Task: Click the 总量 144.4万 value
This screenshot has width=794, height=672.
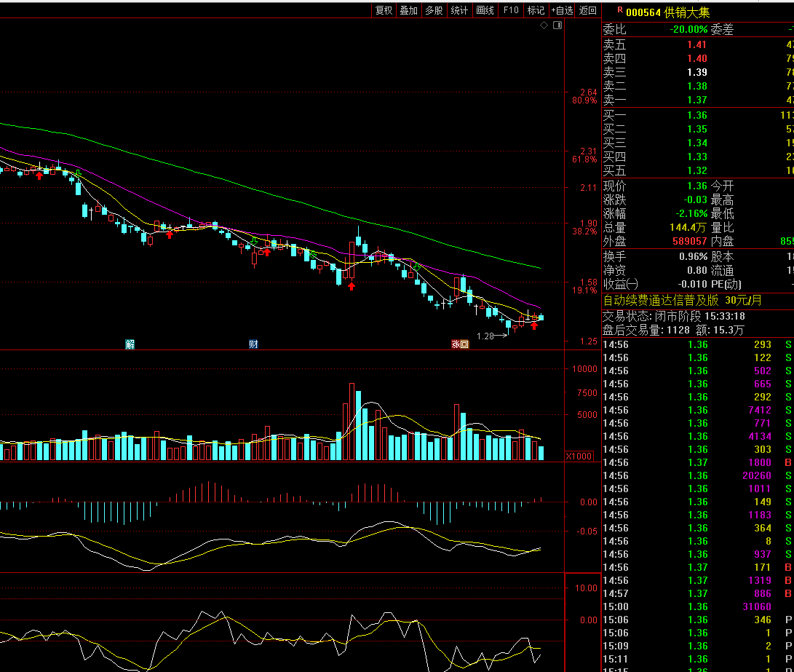Action: pos(688,227)
